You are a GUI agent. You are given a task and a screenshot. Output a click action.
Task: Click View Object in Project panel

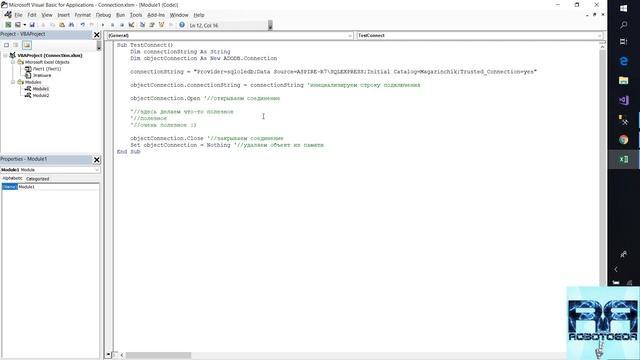pyautogui.click(x=16, y=45)
